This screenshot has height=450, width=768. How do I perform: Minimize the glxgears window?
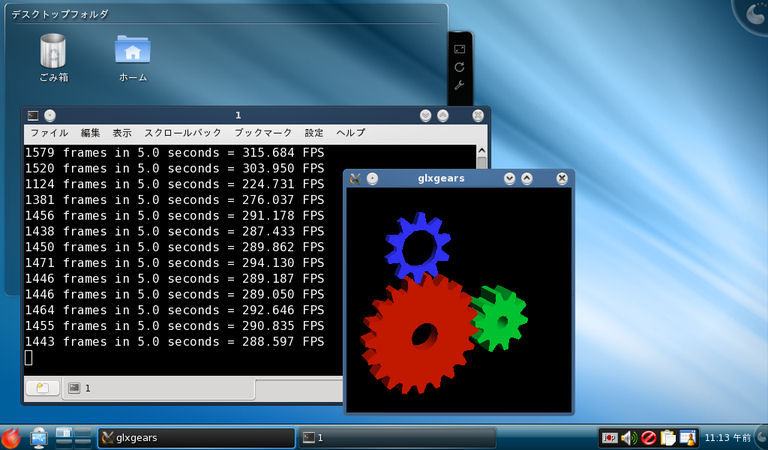pos(509,179)
